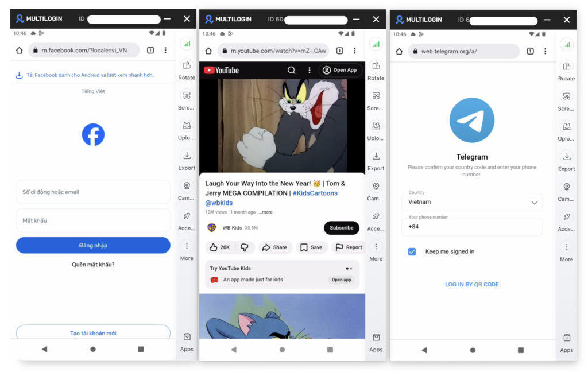Click Export icon in YouTube window sidebar
The height and width of the screenshot is (372, 588).
[x=376, y=156]
